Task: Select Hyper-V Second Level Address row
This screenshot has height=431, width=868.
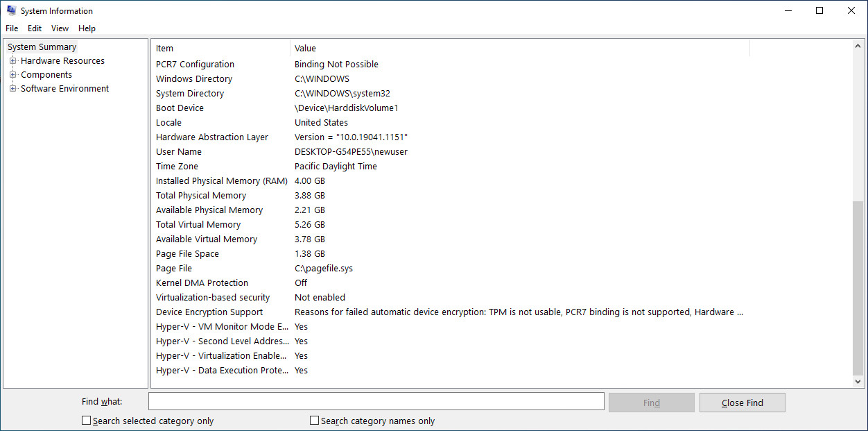Action: pyautogui.click(x=451, y=341)
